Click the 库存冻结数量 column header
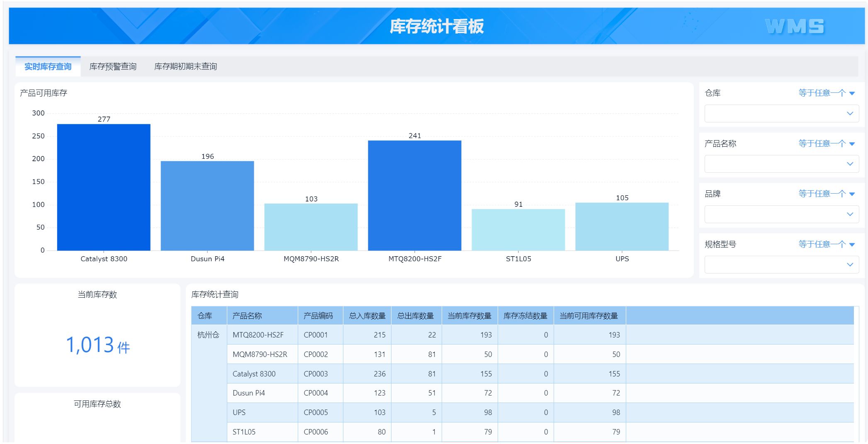 [x=525, y=315]
